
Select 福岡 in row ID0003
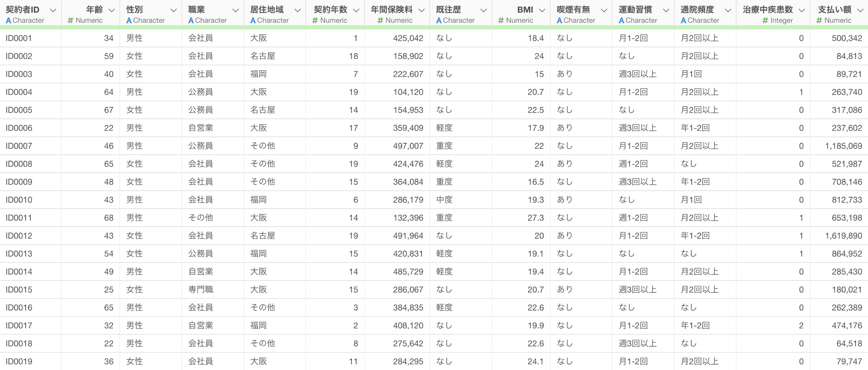coord(258,74)
